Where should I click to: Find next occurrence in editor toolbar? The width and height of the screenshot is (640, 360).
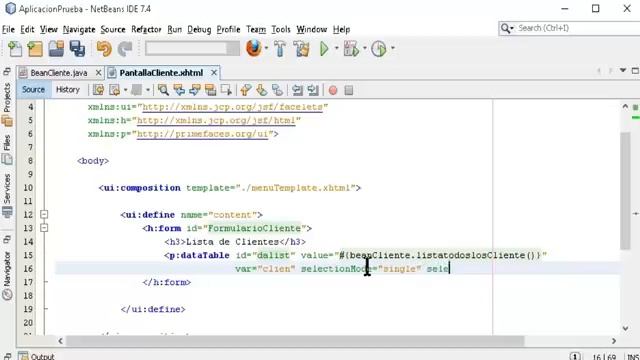pyautogui.click(x=195, y=90)
